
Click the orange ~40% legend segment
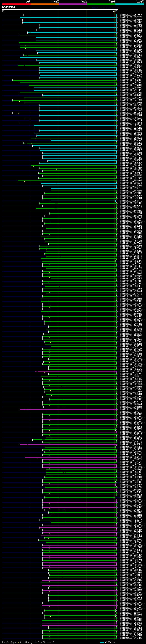tap(45, 4)
